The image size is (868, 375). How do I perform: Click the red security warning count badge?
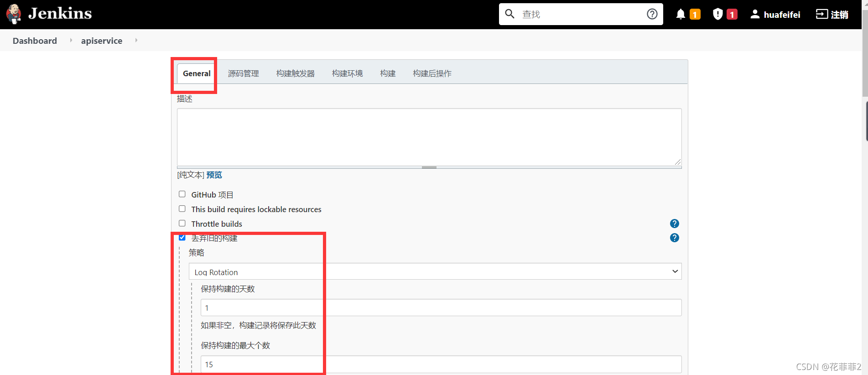click(x=732, y=15)
